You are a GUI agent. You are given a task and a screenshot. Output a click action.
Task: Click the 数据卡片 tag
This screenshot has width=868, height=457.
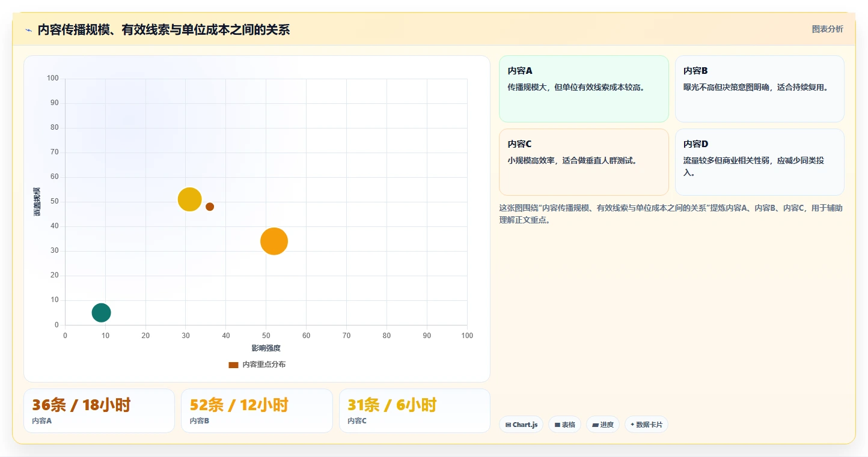click(x=646, y=425)
